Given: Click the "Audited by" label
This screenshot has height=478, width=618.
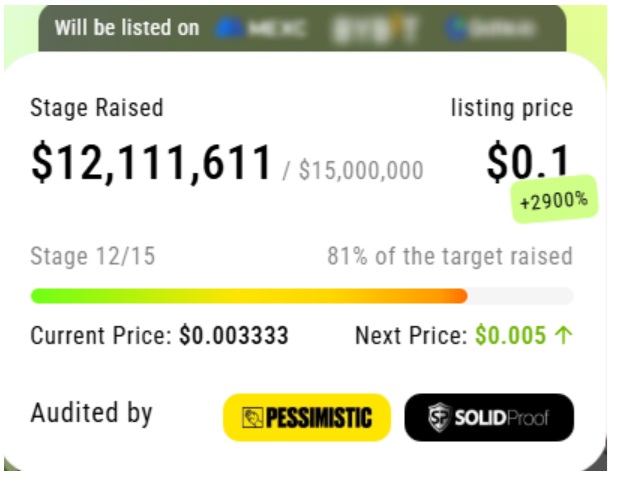Looking at the screenshot, I should [x=92, y=412].
